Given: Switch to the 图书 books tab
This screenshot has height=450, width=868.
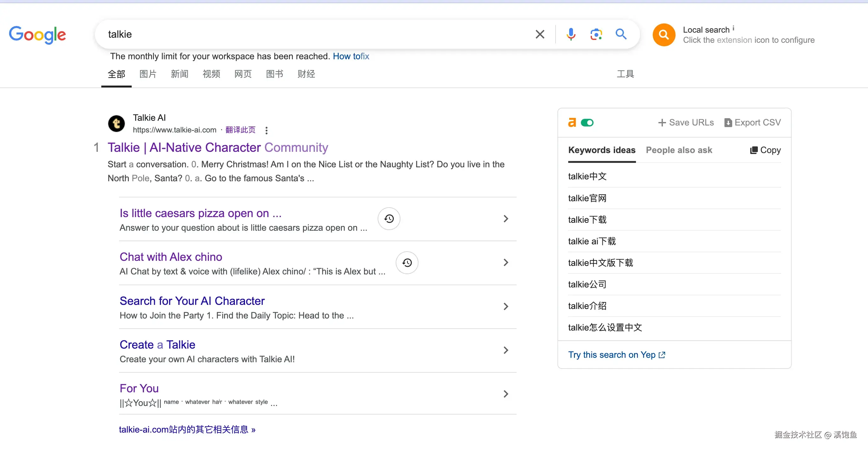Looking at the screenshot, I should click(275, 74).
